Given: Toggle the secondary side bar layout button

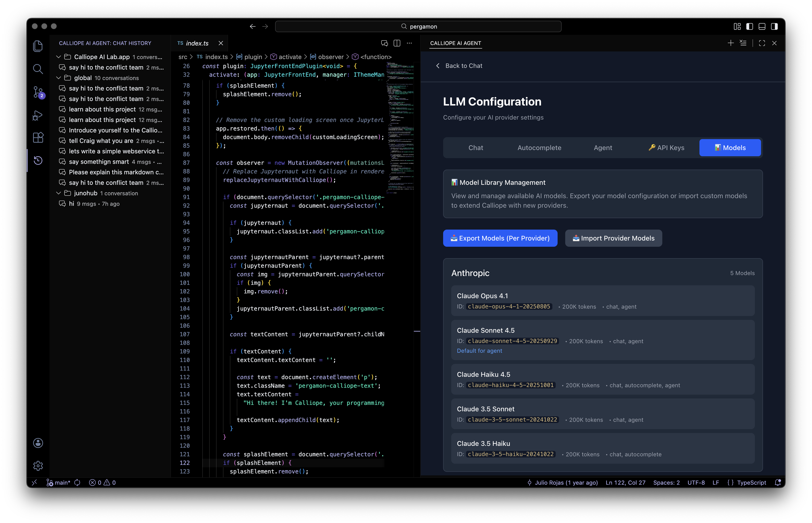Looking at the screenshot, I should coord(774,26).
